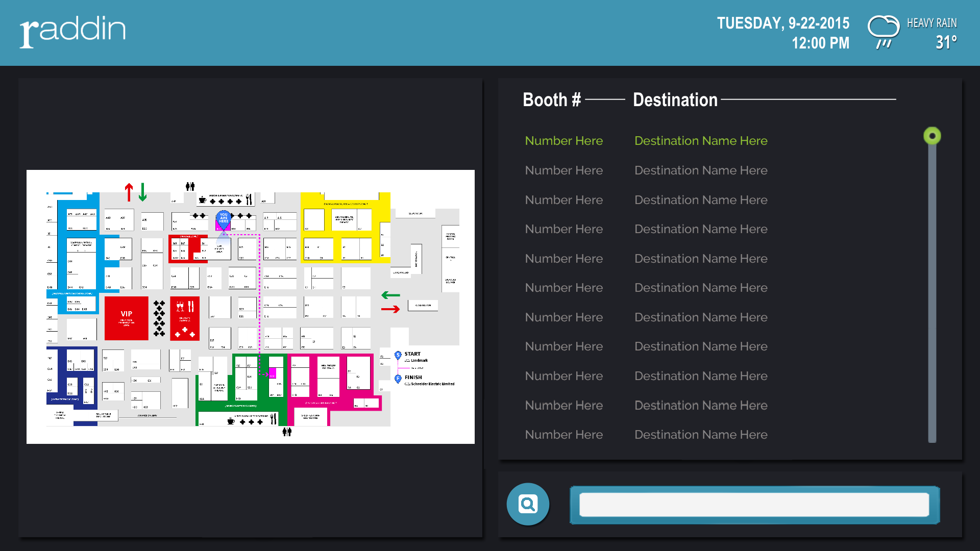This screenshot has width=980, height=551.
Task: Click the search magnifier button
Action: tap(528, 504)
